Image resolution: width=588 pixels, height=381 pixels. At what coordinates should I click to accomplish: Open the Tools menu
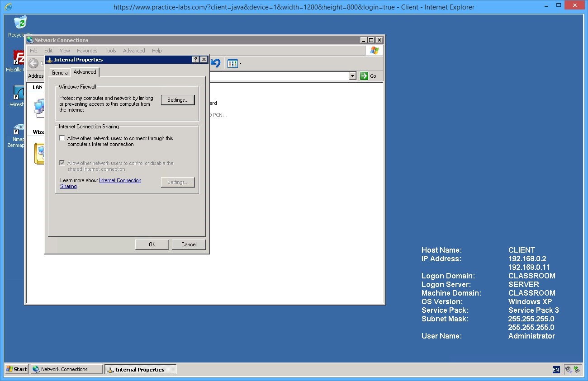[110, 51]
